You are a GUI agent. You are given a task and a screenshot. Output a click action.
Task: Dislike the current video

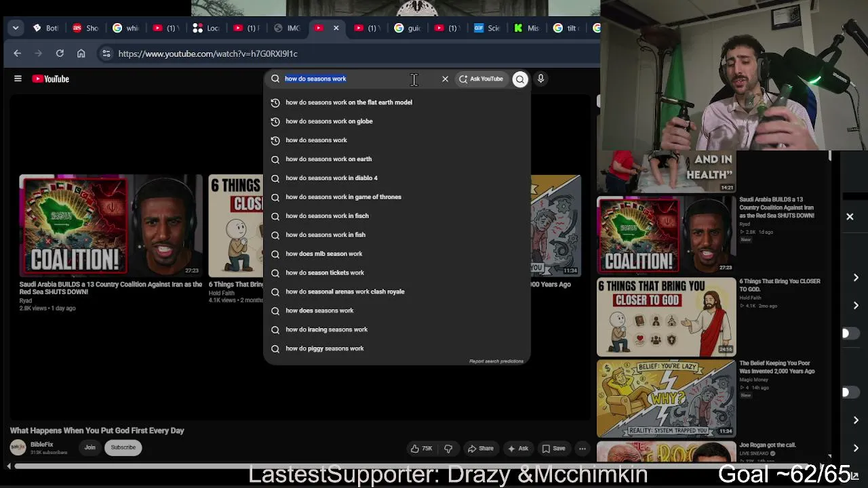(x=448, y=448)
